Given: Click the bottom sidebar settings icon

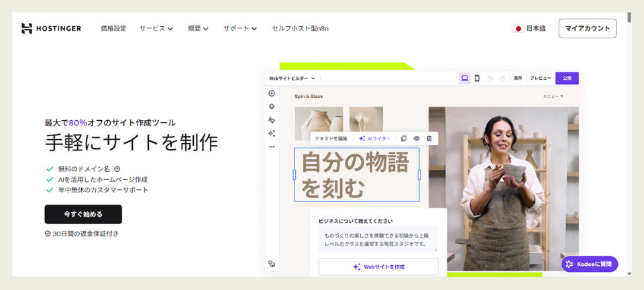Looking at the screenshot, I should click(x=272, y=264).
